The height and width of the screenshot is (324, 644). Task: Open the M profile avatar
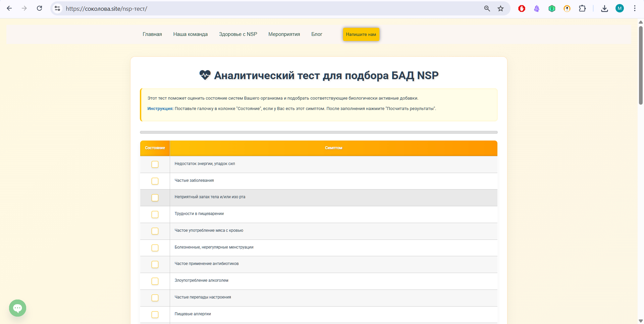tap(620, 8)
